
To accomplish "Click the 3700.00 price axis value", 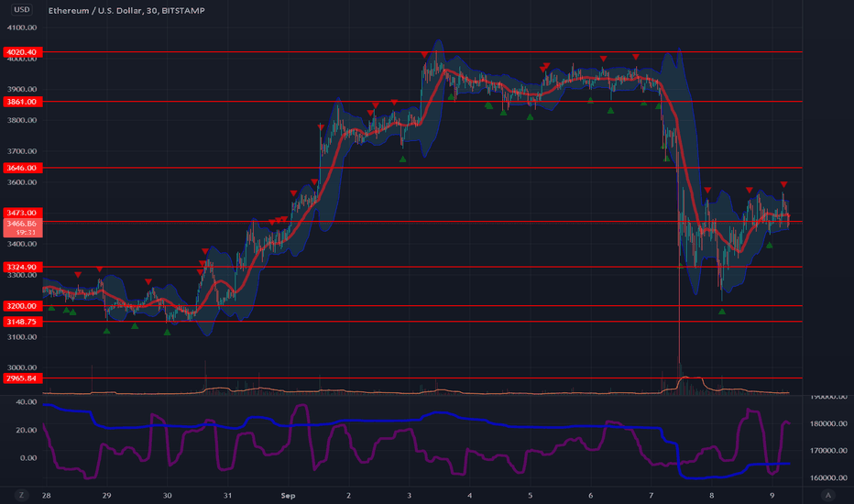I will pyautogui.click(x=22, y=151).
